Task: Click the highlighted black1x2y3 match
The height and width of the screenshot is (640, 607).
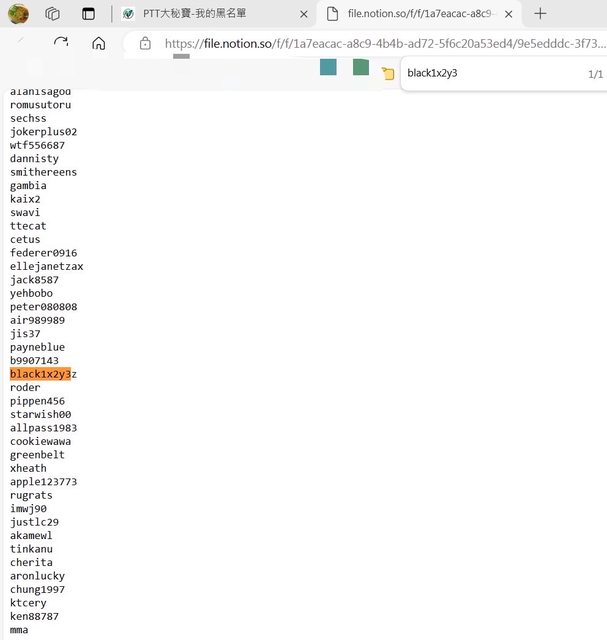Action: point(40,374)
